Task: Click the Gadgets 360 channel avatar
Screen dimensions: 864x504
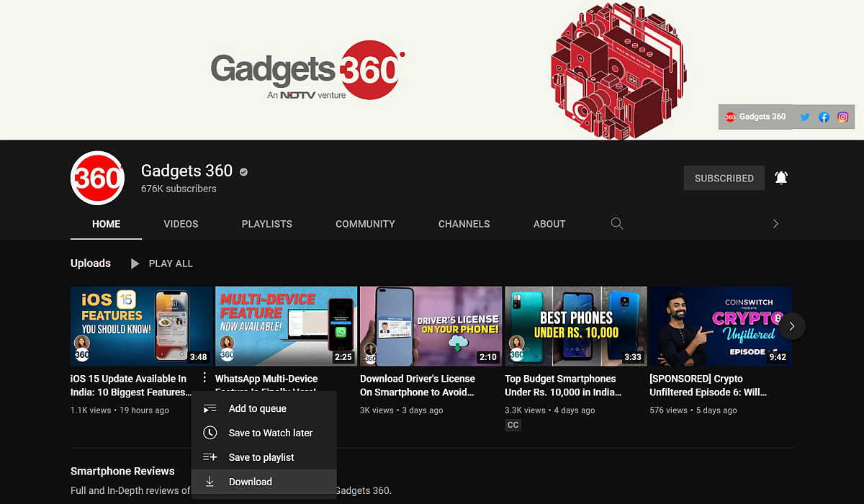Action: [x=97, y=178]
